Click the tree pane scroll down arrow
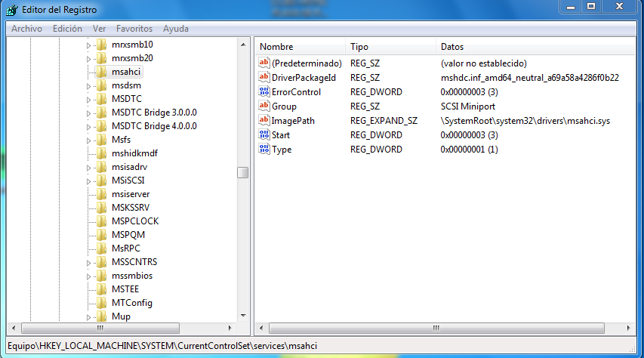The height and width of the screenshot is (358, 644). click(x=243, y=316)
